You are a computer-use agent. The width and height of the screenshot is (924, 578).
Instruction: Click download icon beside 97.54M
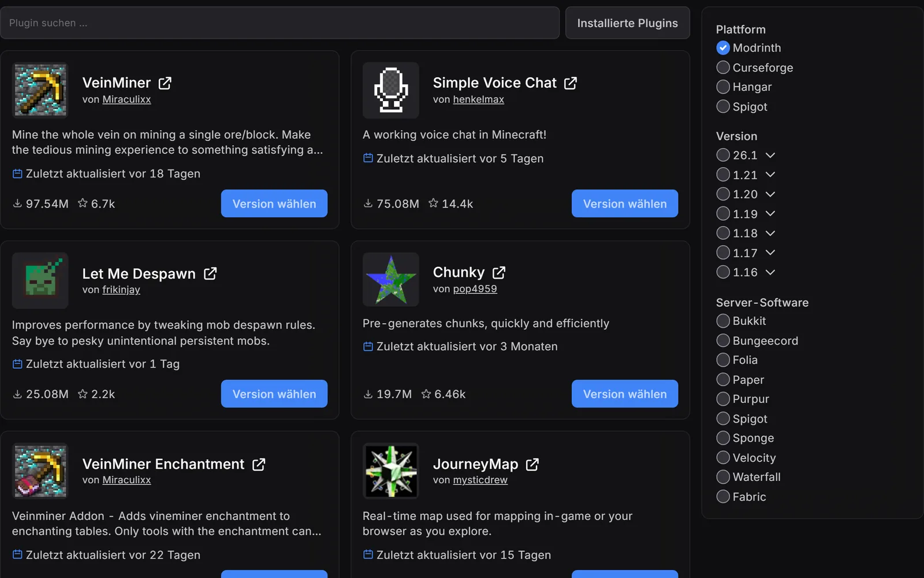point(17,203)
